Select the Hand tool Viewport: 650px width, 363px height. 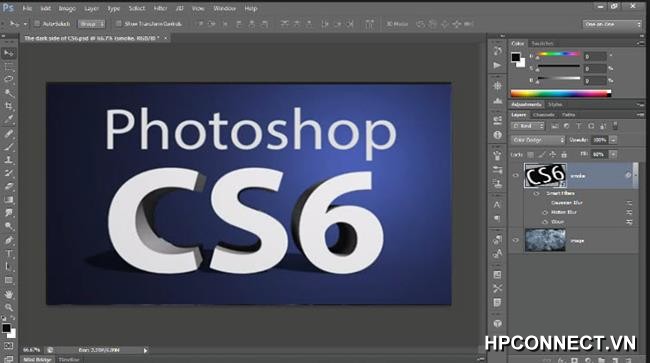point(8,294)
